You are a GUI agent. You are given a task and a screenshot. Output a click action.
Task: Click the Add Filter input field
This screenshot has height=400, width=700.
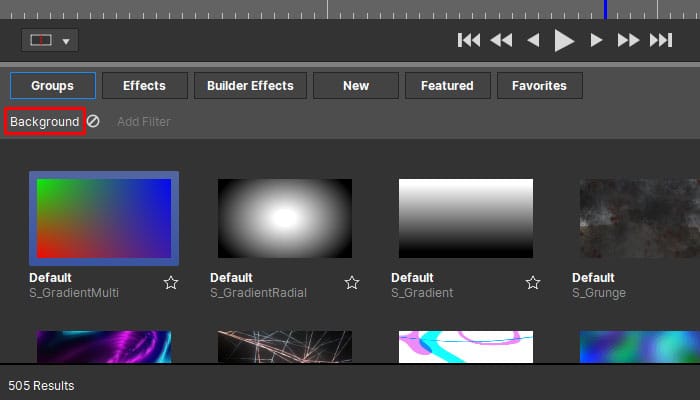[144, 121]
